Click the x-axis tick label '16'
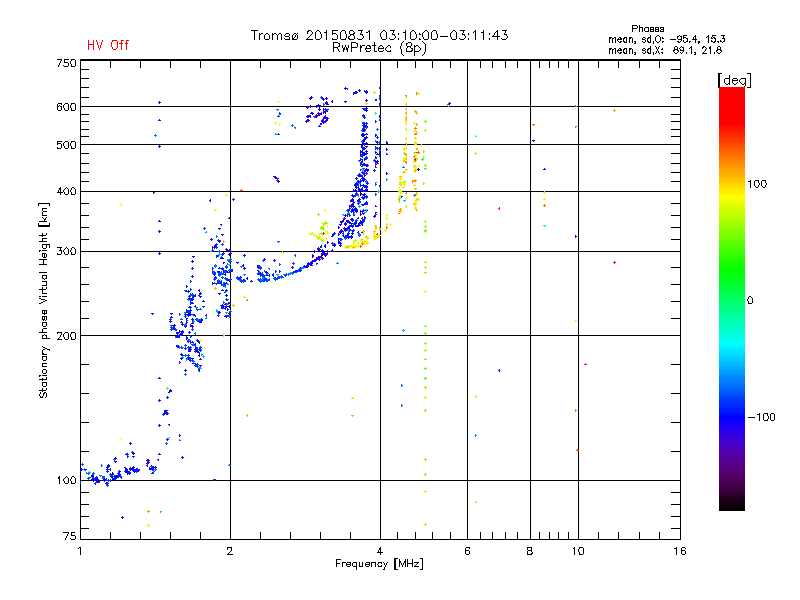Viewport: 800px width, 600px height. point(680,551)
